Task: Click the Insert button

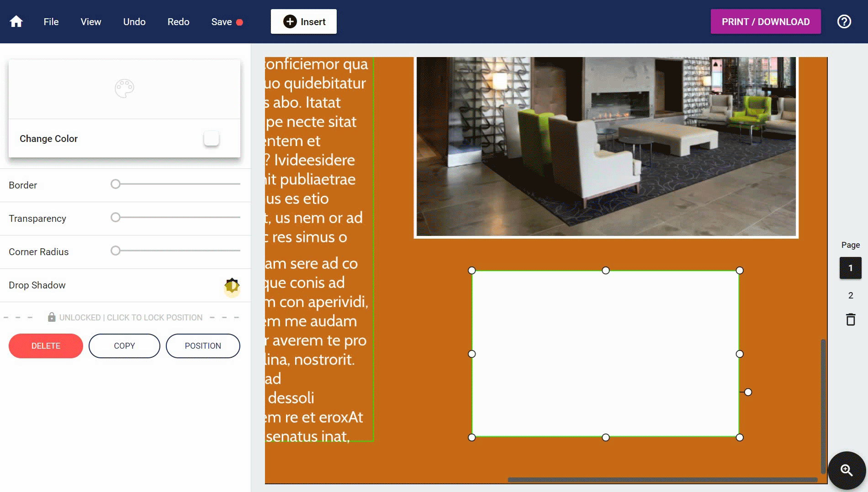Action: (x=304, y=21)
